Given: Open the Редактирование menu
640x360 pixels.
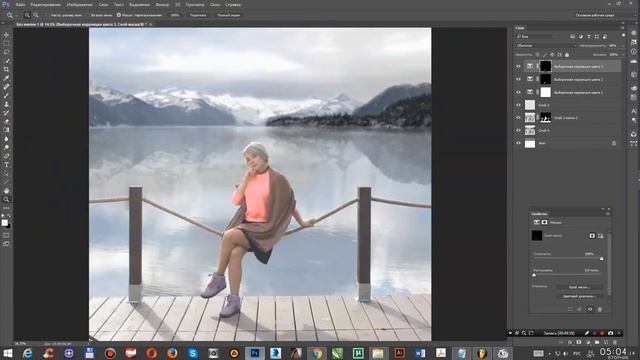Looking at the screenshot, I should [x=45, y=4].
